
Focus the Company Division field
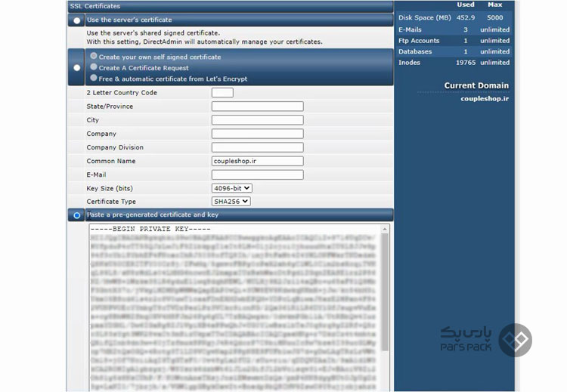258,147
